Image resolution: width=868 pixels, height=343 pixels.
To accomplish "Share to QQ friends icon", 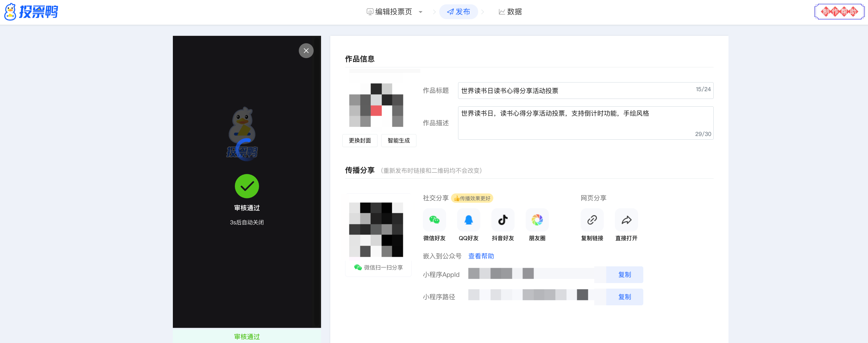I will (468, 220).
